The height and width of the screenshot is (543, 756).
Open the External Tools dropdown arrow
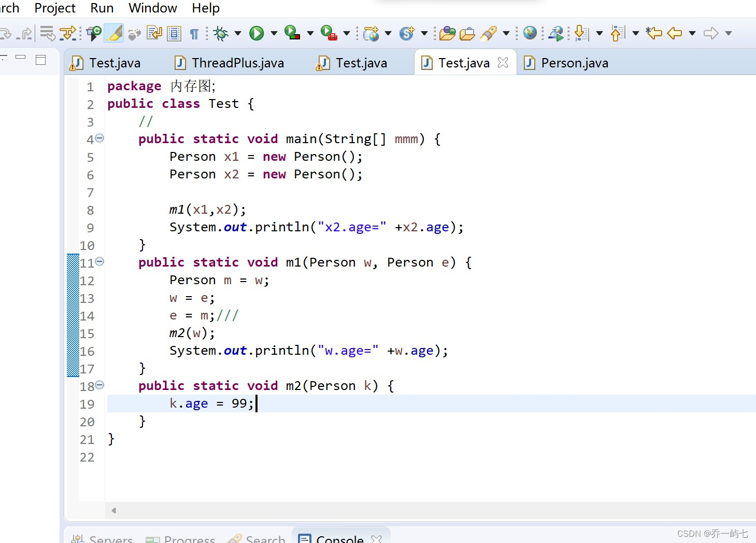pyautogui.click(x=347, y=34)
